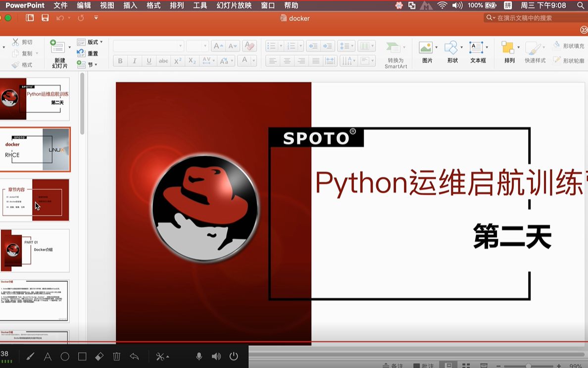Open the font color dropdown arrow
588x368 pixels.
(254, 61)
